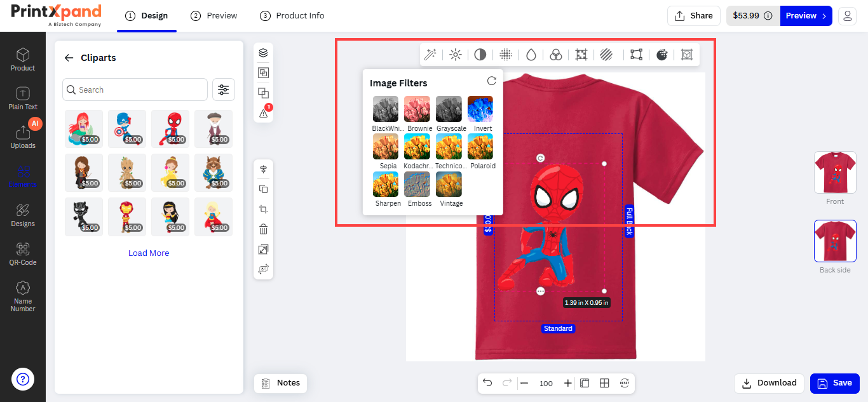Delete the selected clipart with trash icon

pos(263,229)
